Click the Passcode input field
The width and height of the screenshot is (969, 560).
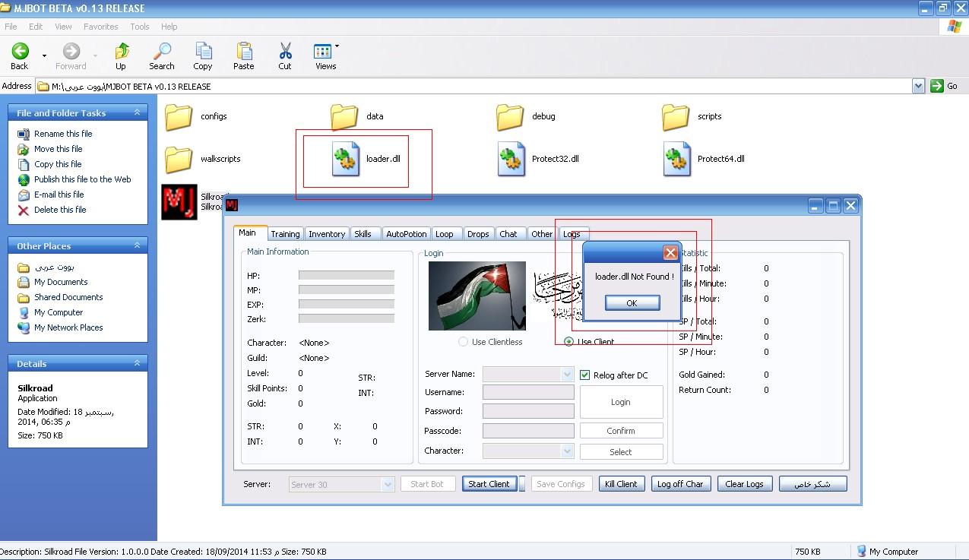pos(528,431)
